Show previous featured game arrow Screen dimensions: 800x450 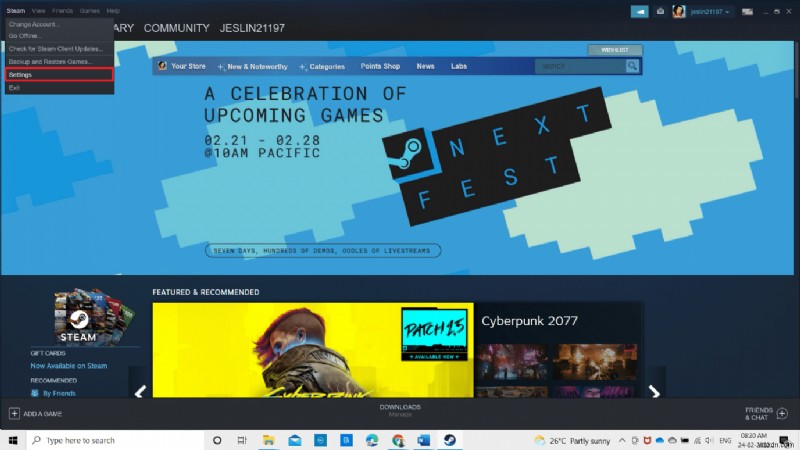click(x=140, y=391)
